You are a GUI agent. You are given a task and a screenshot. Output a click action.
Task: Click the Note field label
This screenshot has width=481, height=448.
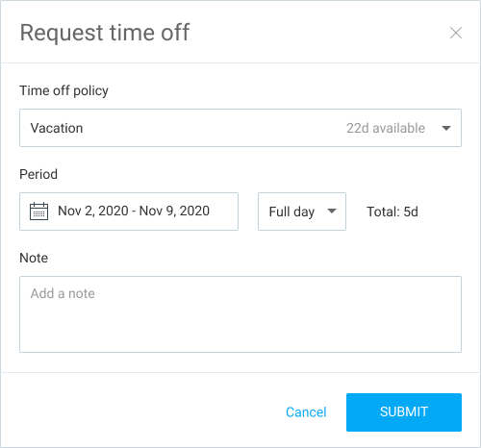(34, 258)
